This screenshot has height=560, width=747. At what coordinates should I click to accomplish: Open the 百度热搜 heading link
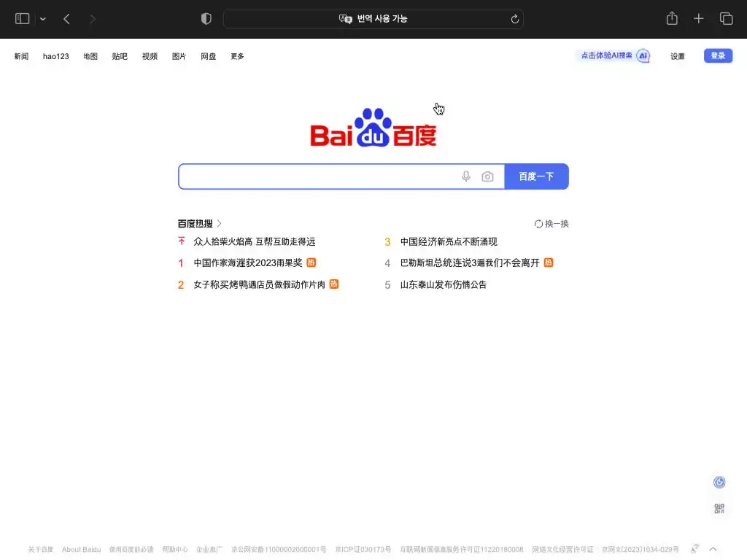pos(196,223)
